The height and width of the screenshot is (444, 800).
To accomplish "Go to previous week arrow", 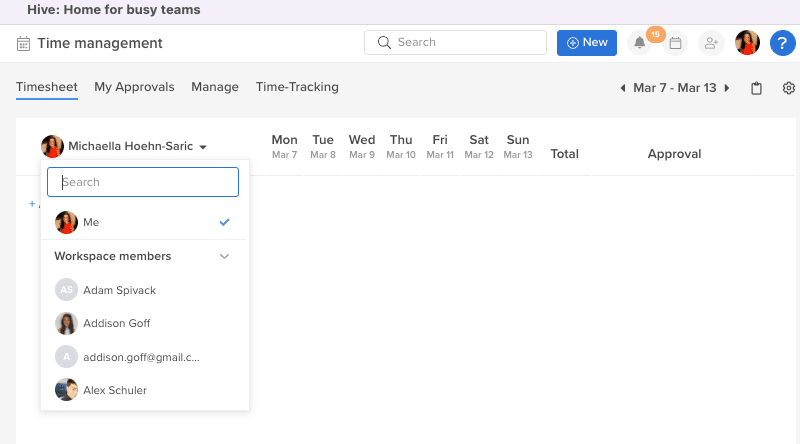I will point(623,88).
